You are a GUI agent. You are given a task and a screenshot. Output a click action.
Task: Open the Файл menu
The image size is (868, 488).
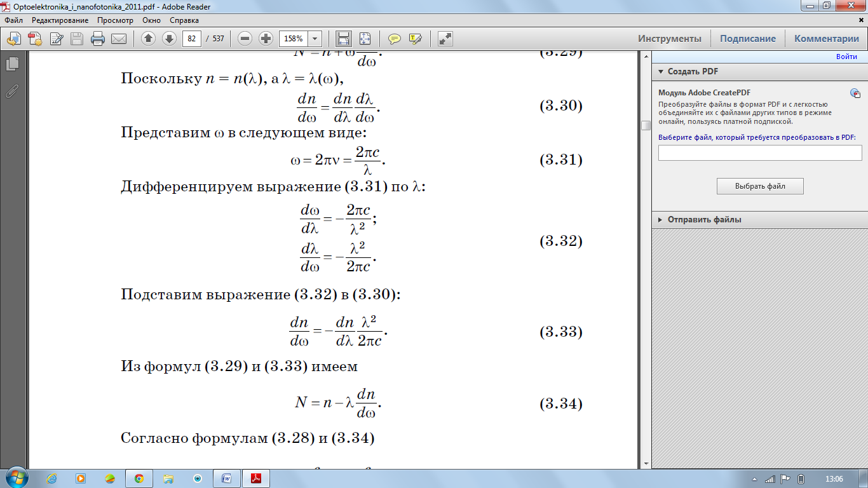click(x=13, y=20)
